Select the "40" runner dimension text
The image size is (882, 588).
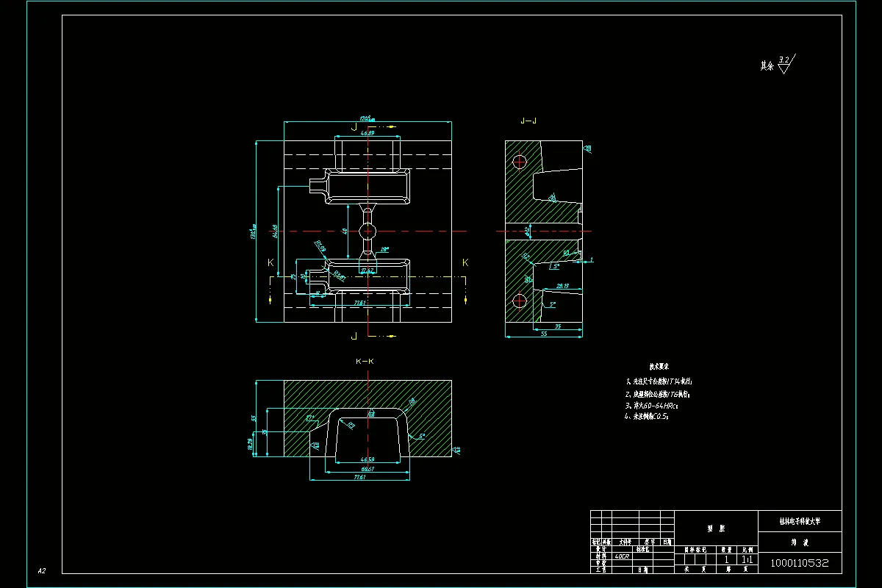(345, 231)
